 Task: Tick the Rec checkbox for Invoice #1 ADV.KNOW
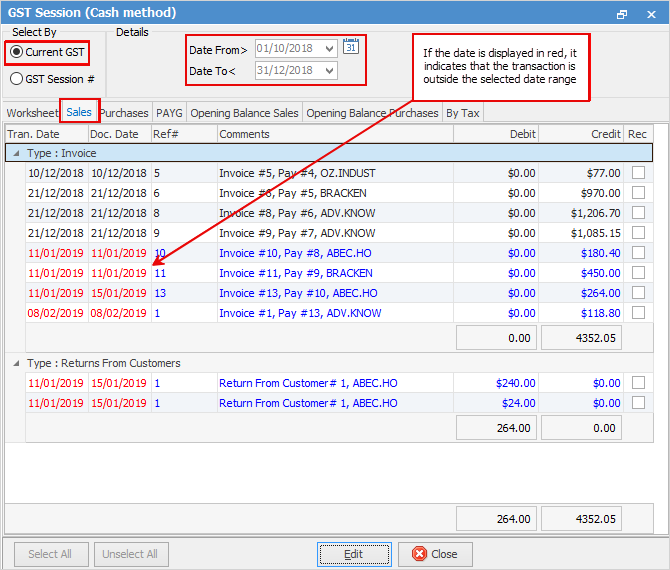pyautogui.click(x=638, y=313)
